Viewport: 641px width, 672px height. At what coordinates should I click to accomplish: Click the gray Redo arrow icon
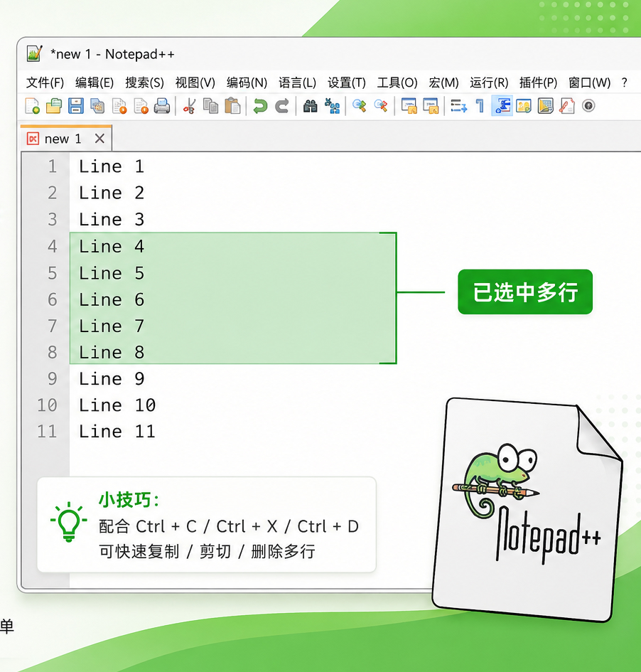(x=281, y=106)
